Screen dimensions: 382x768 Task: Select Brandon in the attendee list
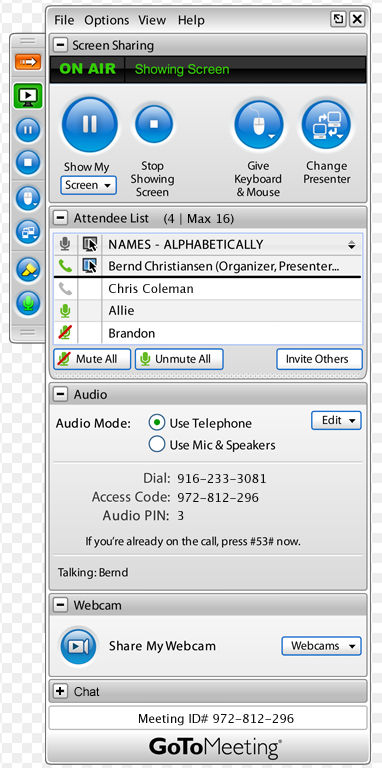(x=208, y=333)
